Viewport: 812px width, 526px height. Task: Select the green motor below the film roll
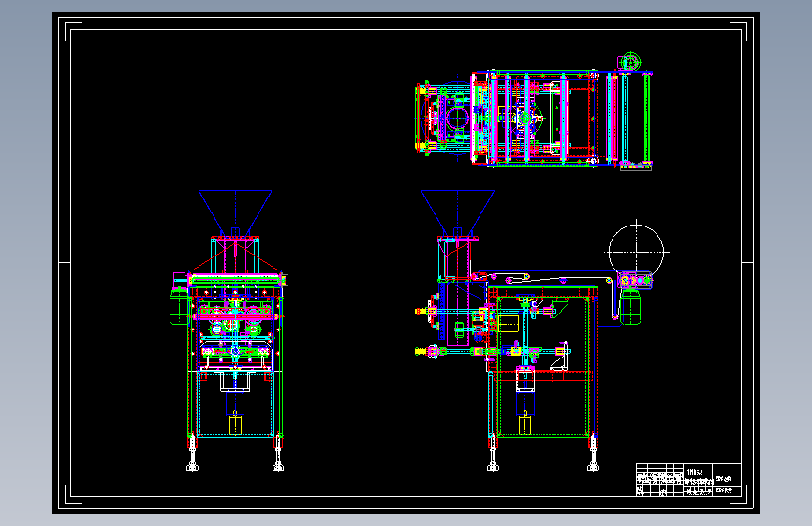coord(630,308)
